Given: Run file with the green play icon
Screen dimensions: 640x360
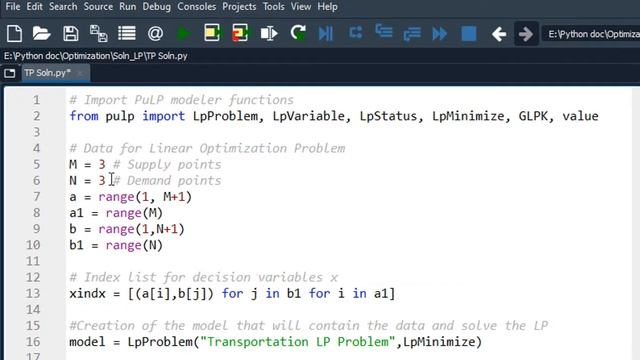Looking at the screenshot, I should tap(184, 33).
